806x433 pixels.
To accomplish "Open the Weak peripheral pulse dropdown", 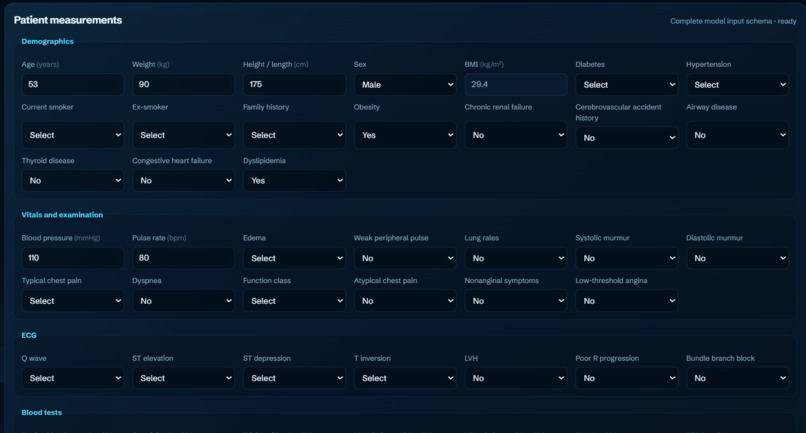I will tap(405, 258).
